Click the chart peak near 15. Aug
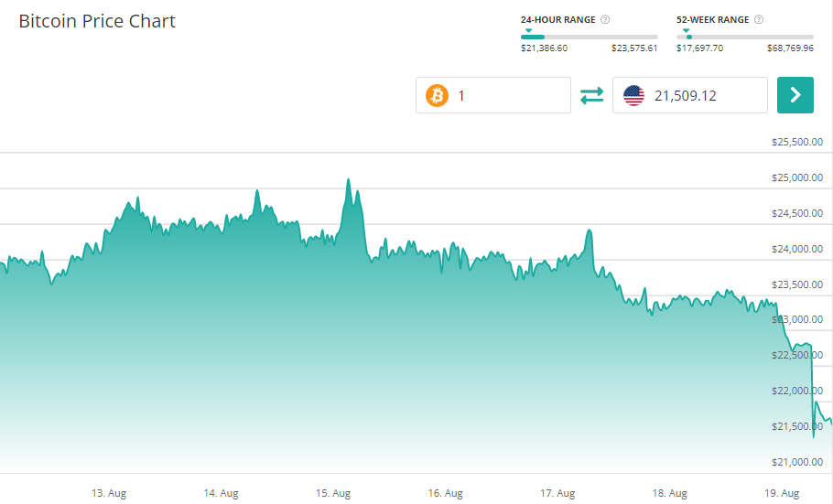Image resolution: width=833 pixels, height=504 pixels. (349, 181)
